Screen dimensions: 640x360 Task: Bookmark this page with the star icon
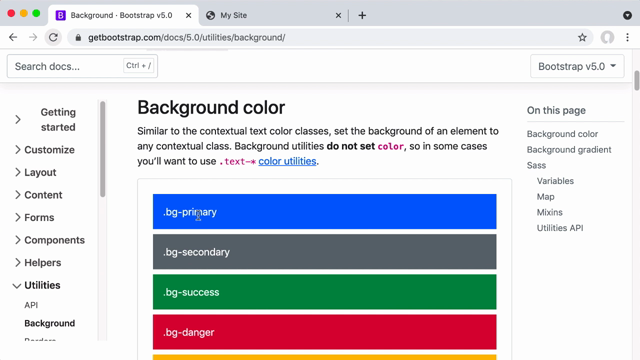tap(582, 38)
